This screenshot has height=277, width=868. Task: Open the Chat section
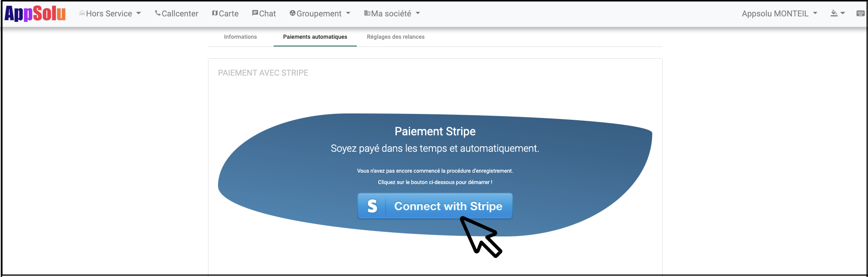pos(264,14)
